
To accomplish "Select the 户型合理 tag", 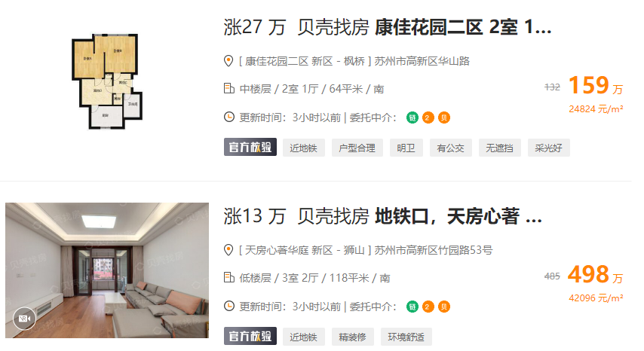I will tap(357, 148).
